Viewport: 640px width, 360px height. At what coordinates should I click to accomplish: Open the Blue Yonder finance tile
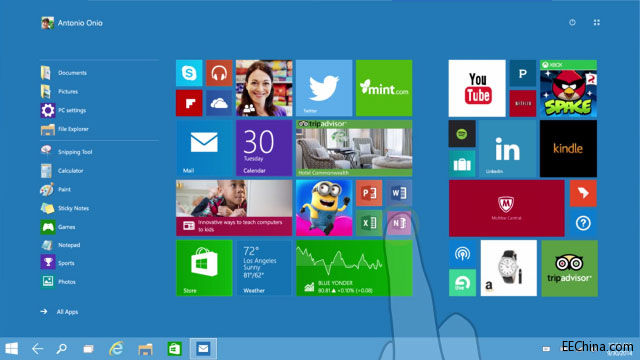354,268
